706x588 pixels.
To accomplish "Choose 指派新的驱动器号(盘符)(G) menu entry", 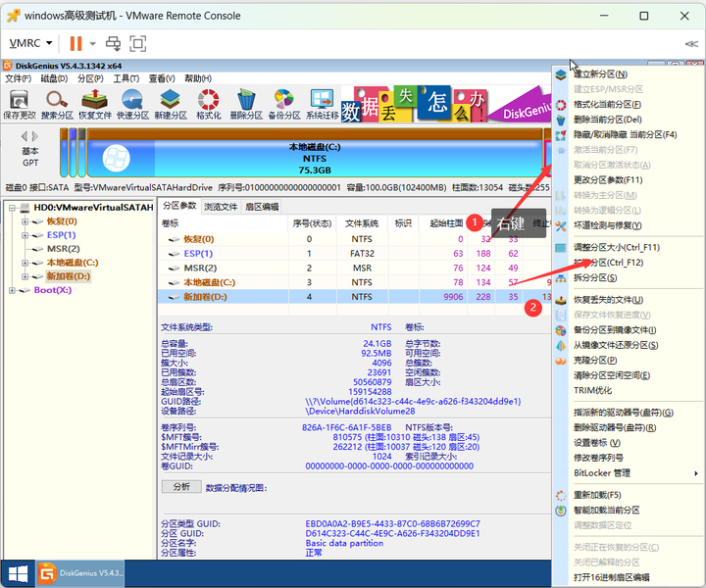I will 628,413.
